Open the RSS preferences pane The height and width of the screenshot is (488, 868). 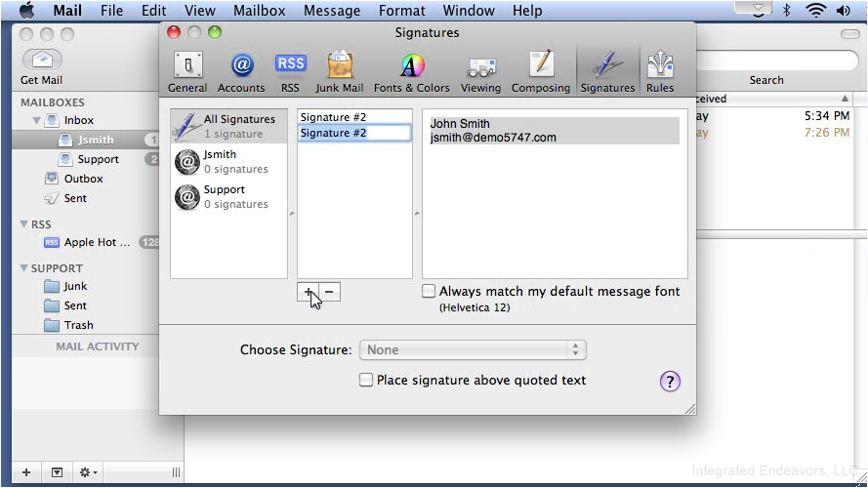click(290, 72)
